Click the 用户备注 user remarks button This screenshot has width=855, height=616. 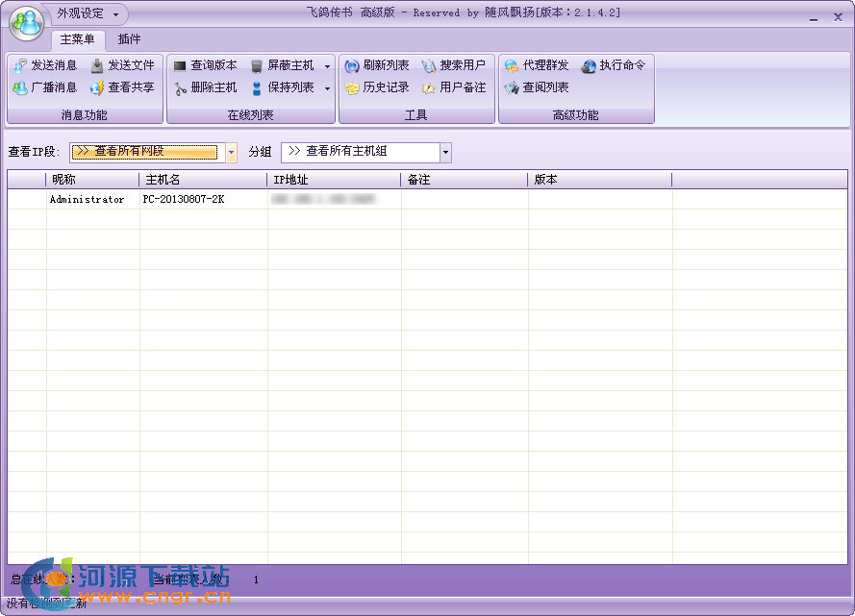coord(459,87)
